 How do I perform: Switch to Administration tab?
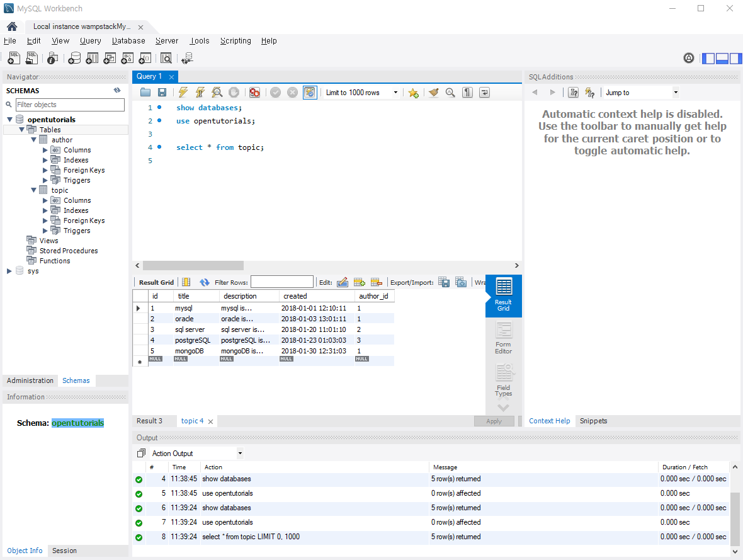click(30, 380)
